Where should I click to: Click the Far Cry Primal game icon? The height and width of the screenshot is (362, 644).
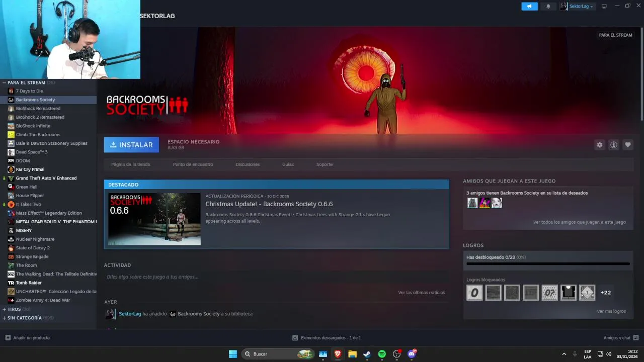pos(11,169)
